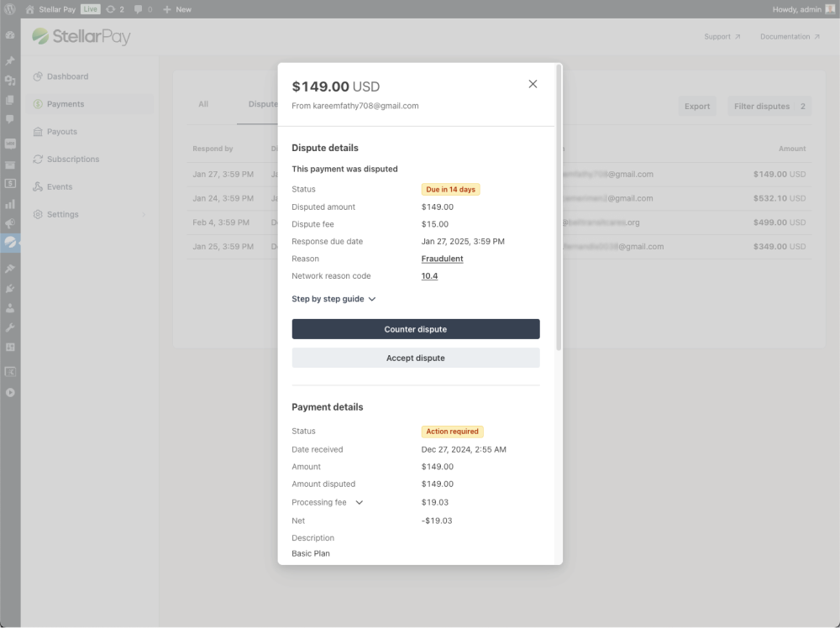840x628 pixels.
Task: Open the 10.4 network reason code link
Action: tap(429, 276)
